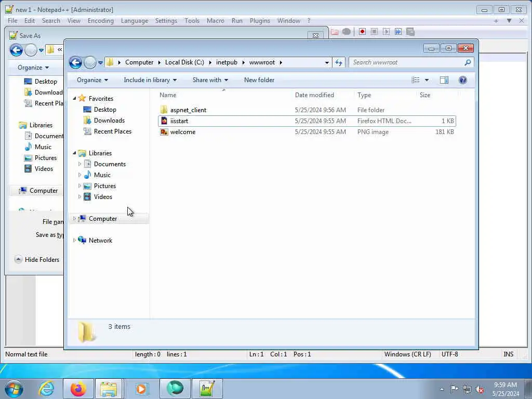Click Change your view icon
The image size is (532, 399).
pos(416,80)
